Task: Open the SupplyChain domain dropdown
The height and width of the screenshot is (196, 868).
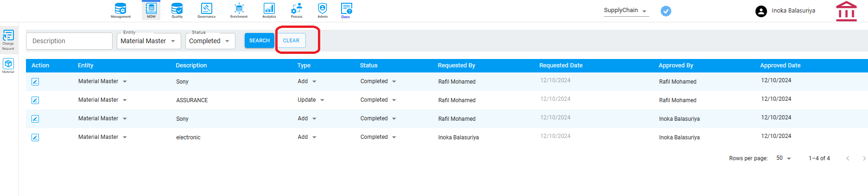Action: coord(626,11)
